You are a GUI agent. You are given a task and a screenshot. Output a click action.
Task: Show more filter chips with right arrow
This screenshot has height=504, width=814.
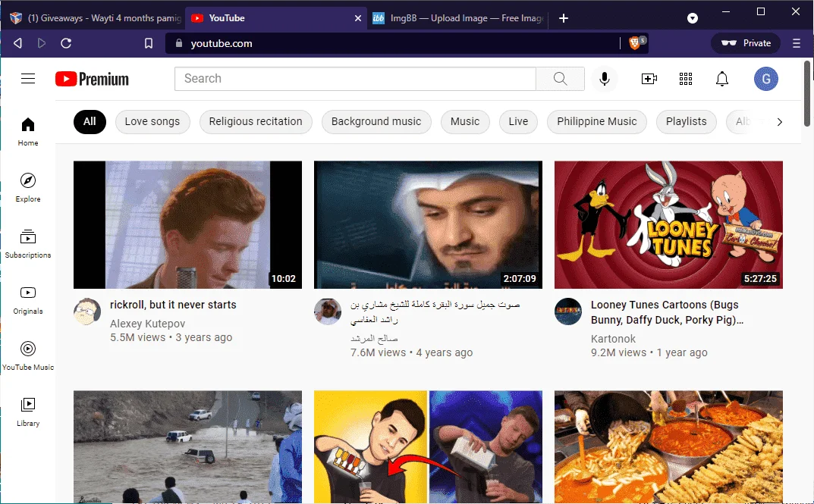point(779,122)
